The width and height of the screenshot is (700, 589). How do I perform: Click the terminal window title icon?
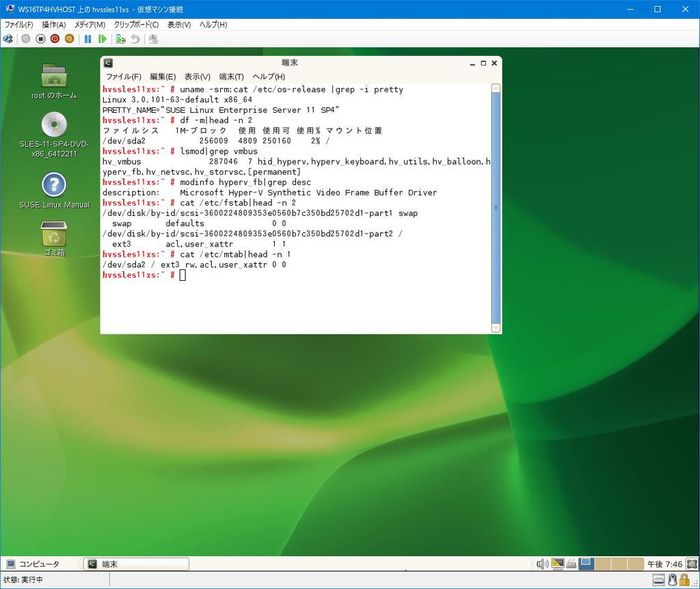pos(108,63)
